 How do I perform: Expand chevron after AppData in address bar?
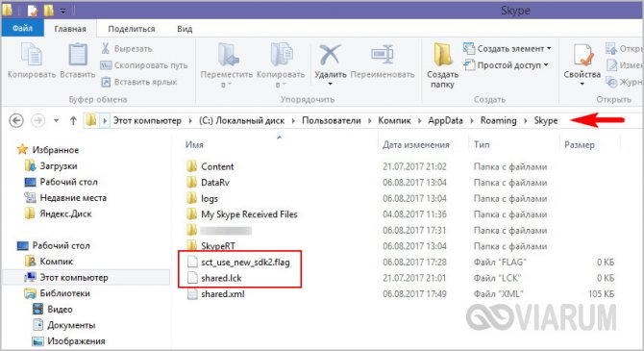pyautogui.click(x=472, y=121)
